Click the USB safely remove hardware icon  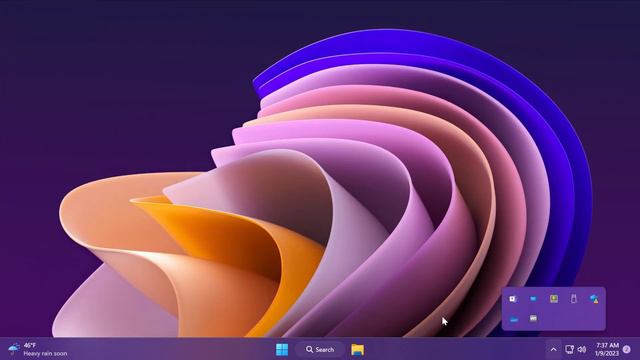(x=574, y=299)
